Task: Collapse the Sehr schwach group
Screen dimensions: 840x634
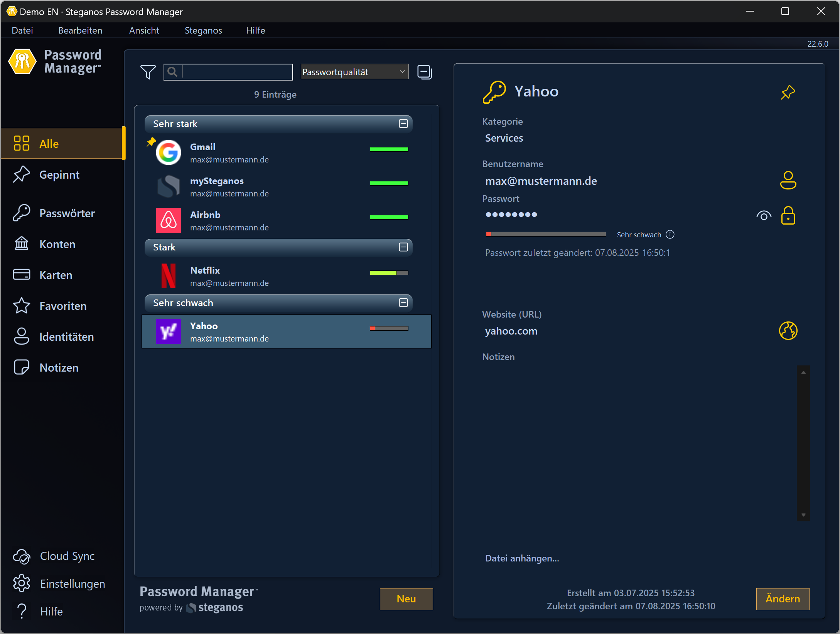Action: click(403, 303)
